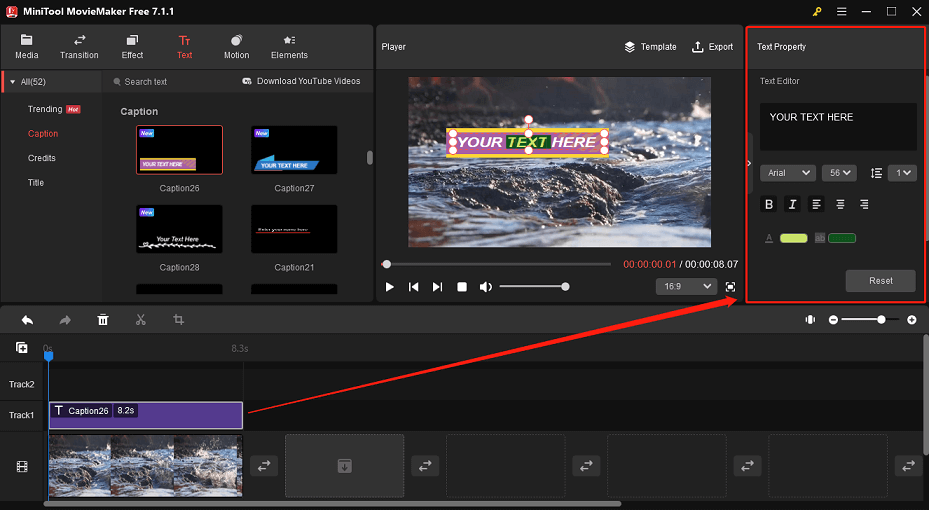
Task: Open the hamburger menu
Action: (841, 11)
